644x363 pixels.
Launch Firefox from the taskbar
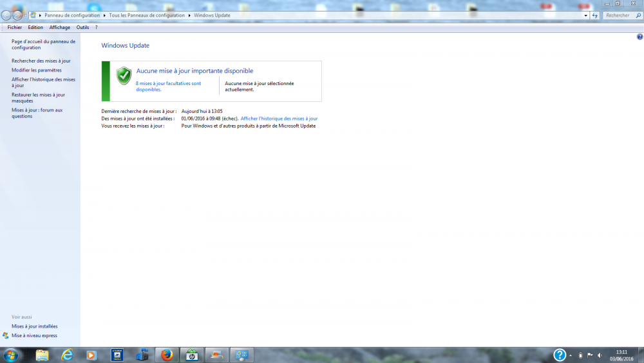167,355
